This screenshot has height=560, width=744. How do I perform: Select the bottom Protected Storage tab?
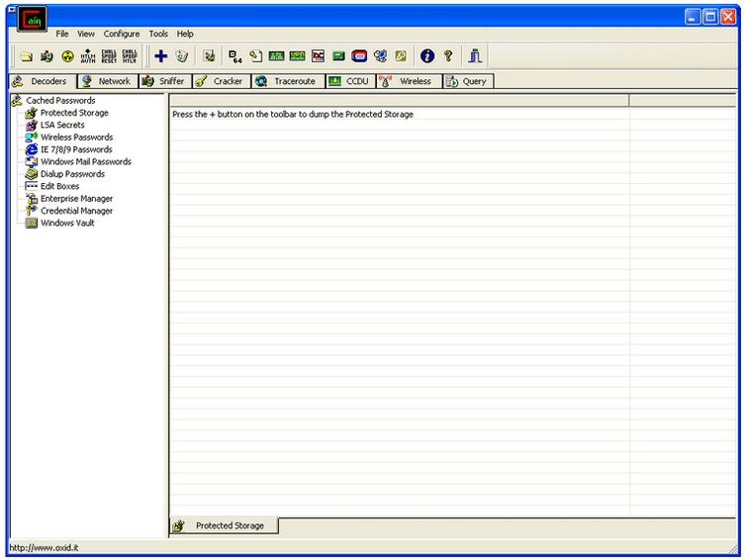[224, 525]
